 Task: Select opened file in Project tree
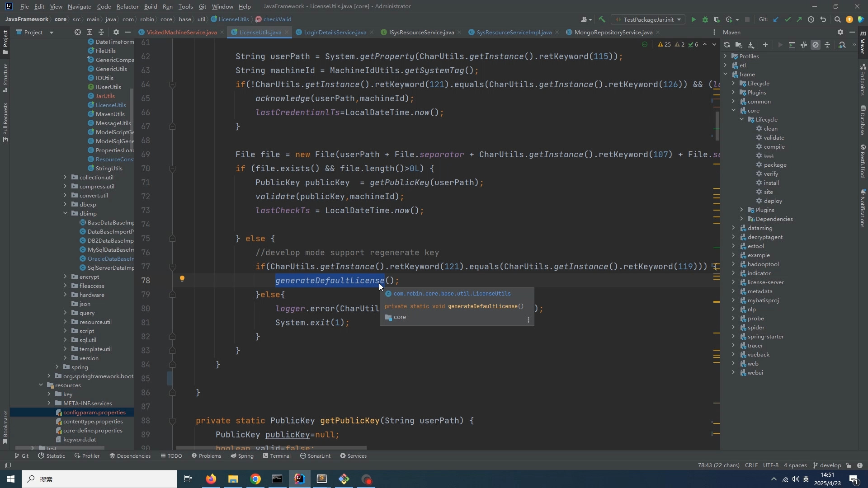tap(78, 32)
